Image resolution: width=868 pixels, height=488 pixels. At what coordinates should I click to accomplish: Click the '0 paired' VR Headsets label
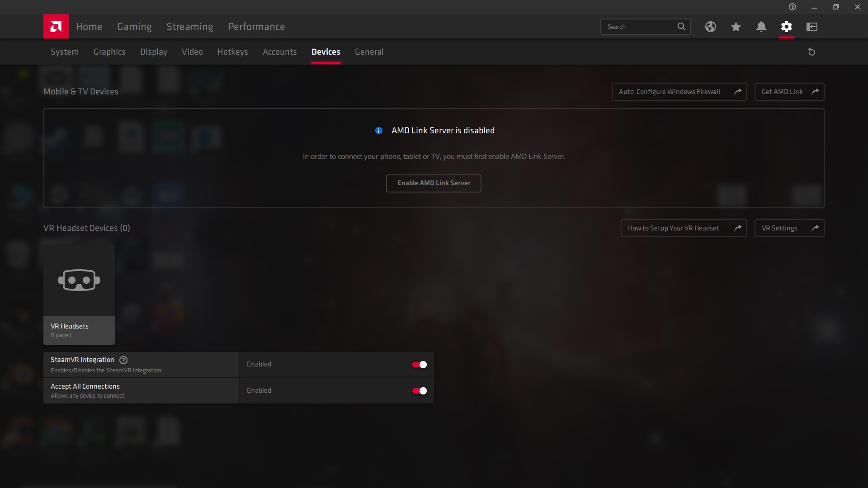61,335
